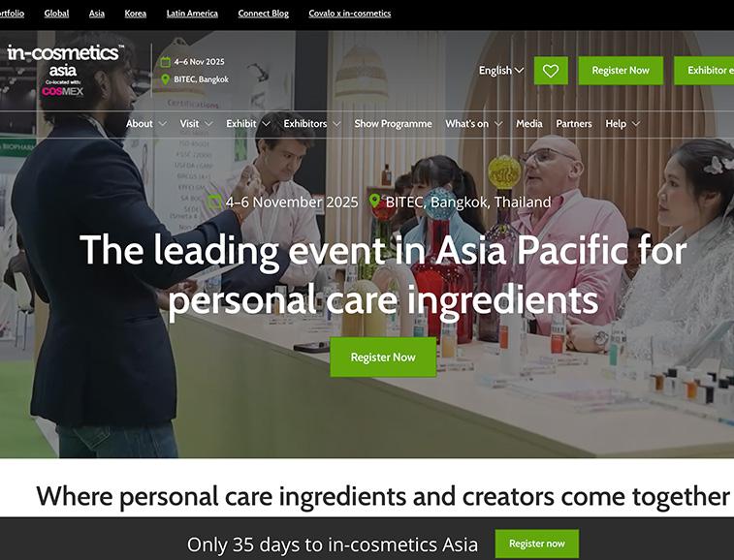The width and height of the screenshot is (734, 560).
Task: Select Partners in the navigation bar
Action: [574, 124]
